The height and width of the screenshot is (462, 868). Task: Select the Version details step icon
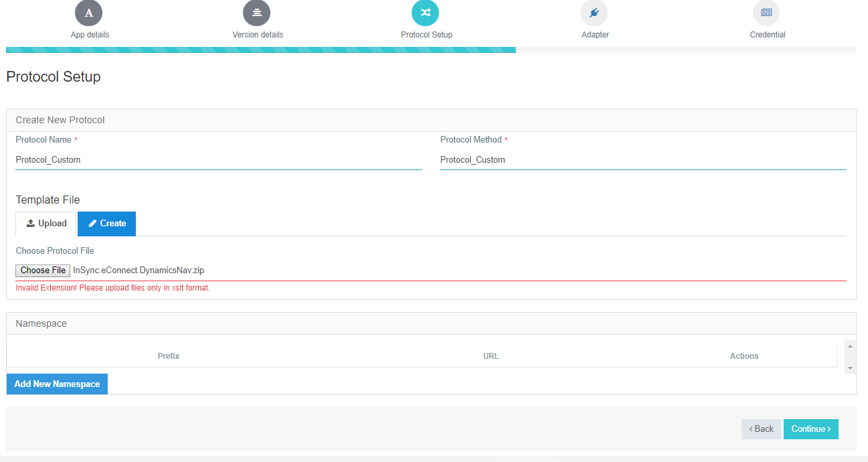tap(257, 12)
